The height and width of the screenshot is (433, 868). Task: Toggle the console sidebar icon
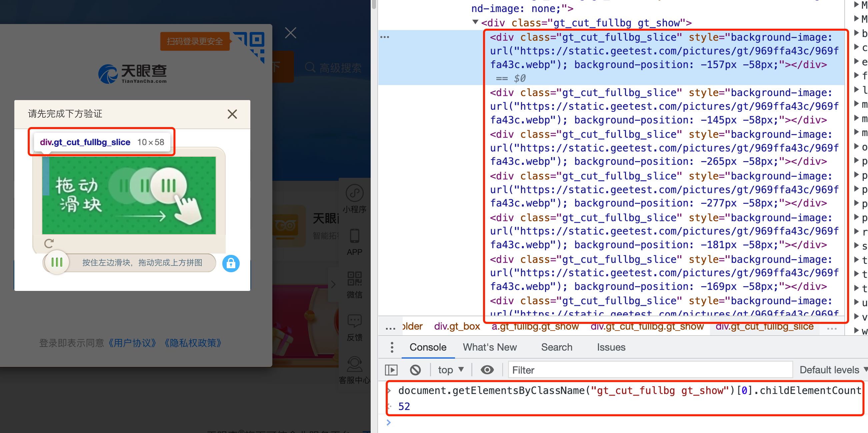(391, 370)
